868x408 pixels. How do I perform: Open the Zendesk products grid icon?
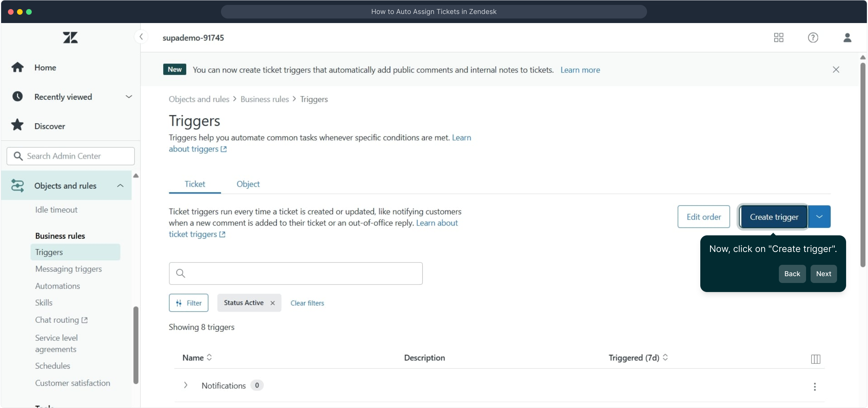(x=778, y=38)
